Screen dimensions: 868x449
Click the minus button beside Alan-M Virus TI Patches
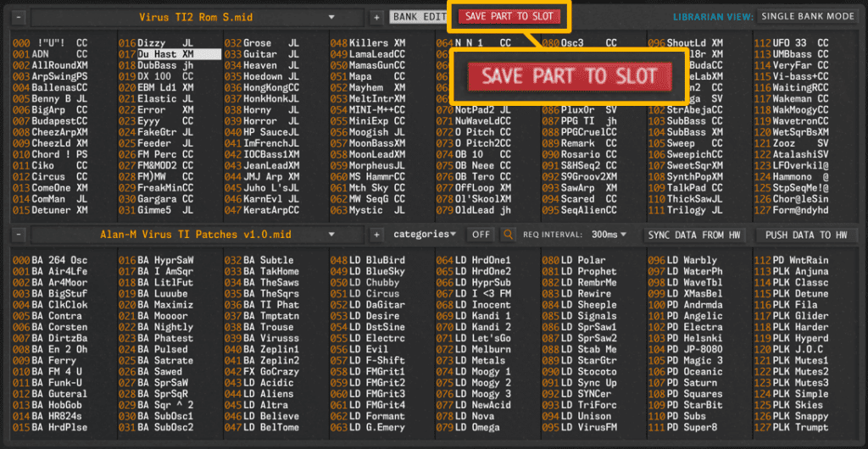(x=19, y=235)
